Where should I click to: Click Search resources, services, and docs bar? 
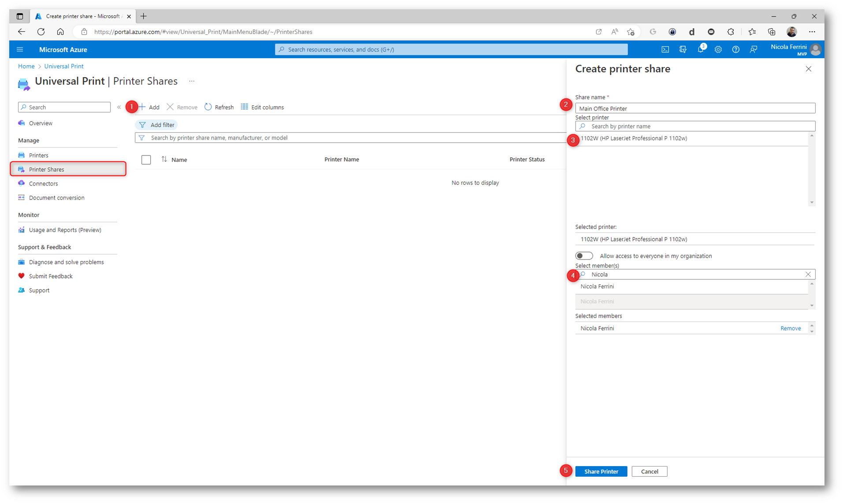click(x=451, y=49)
